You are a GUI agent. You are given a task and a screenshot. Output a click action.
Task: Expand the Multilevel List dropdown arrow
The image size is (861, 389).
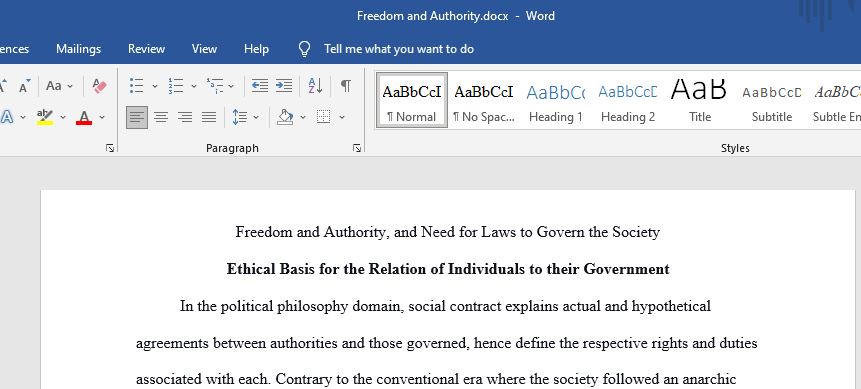click(x=231, y=86)
